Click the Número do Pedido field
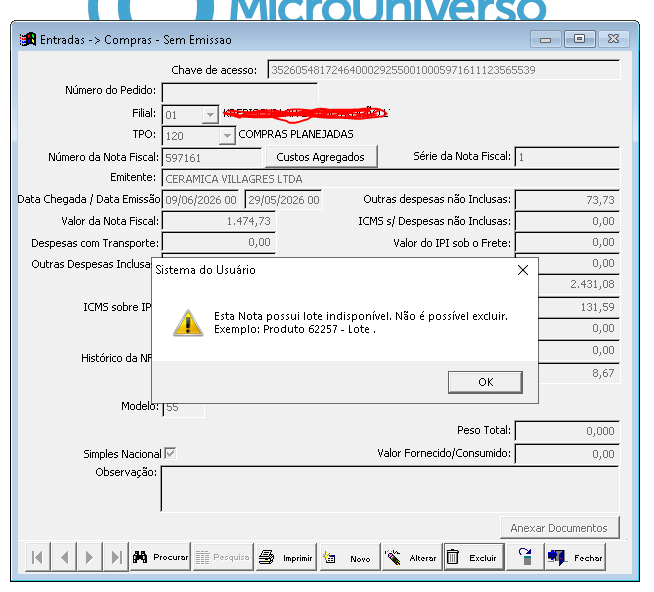654x592 pixels. [240, 92]
